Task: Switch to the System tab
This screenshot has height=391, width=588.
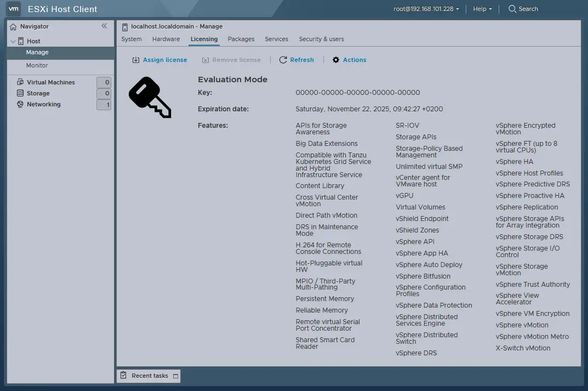Action: pos(132,39)
